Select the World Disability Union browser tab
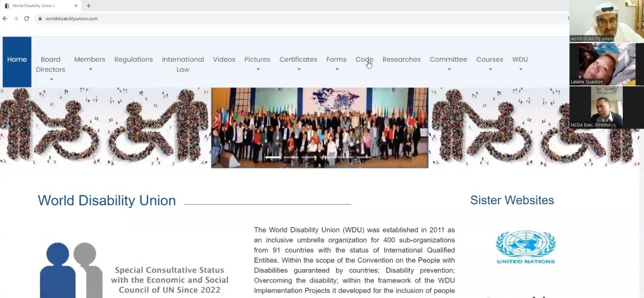This screenshot has height=298, width=644. 40,6
